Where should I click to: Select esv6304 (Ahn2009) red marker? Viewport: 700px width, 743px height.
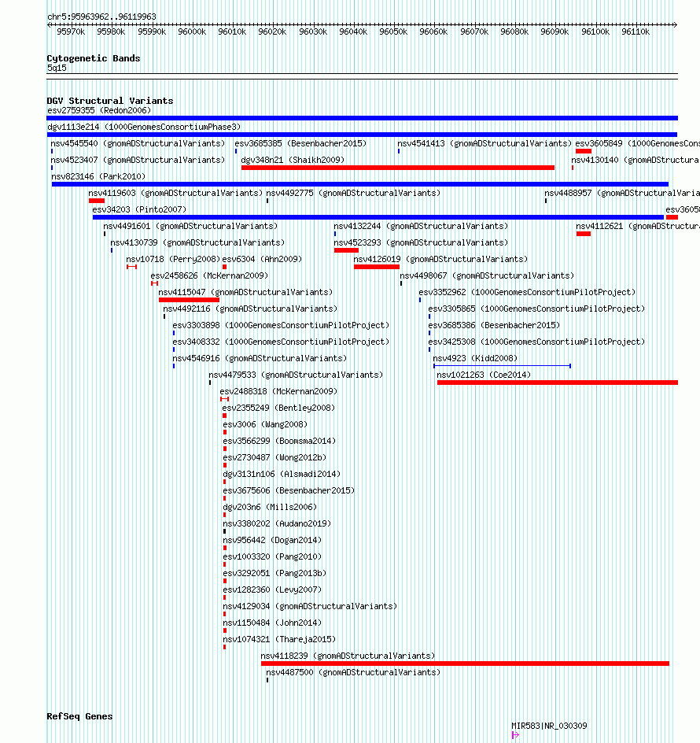224,267
